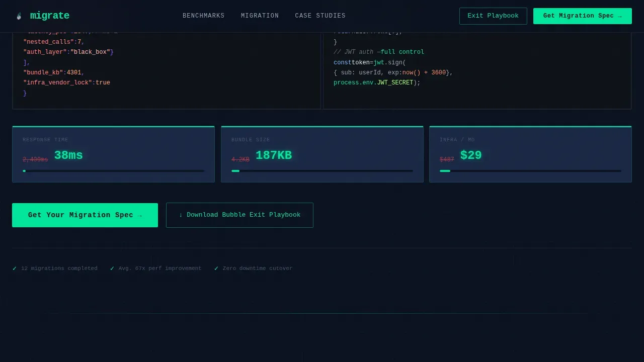
Task: Click Download Bubble Exit Playbook button
Action: pyautogui.click(x=239, y=215)
